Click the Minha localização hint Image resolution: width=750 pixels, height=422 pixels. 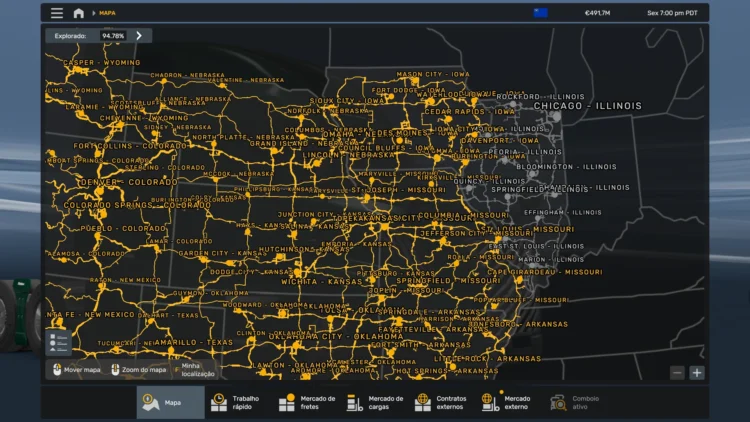195,370
